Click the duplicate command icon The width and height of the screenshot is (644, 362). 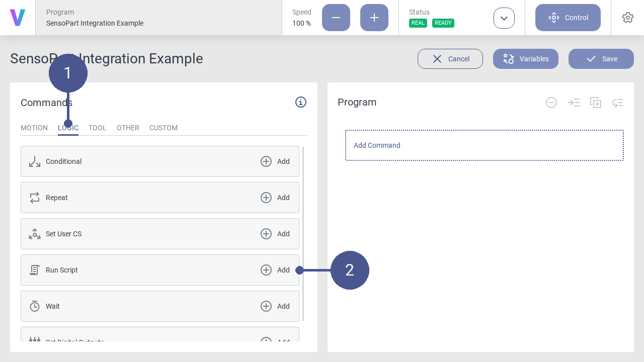click(596, 103)
